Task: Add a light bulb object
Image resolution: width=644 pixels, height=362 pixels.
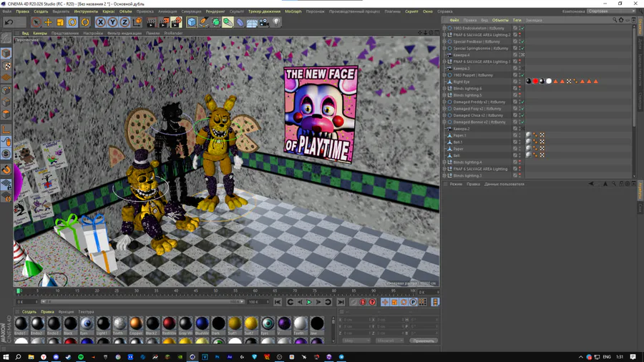Action: 276,22
